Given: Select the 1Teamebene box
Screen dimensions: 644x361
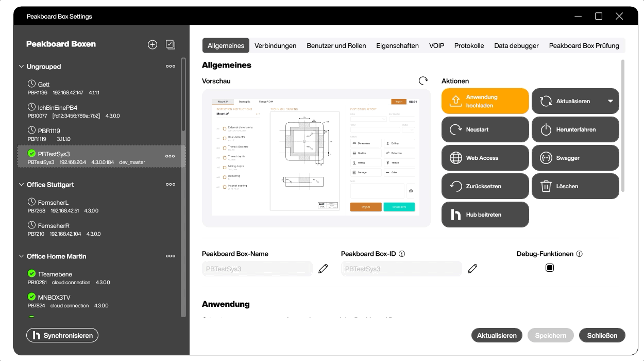Looking at the screenshot, I should tap(100, 278).
